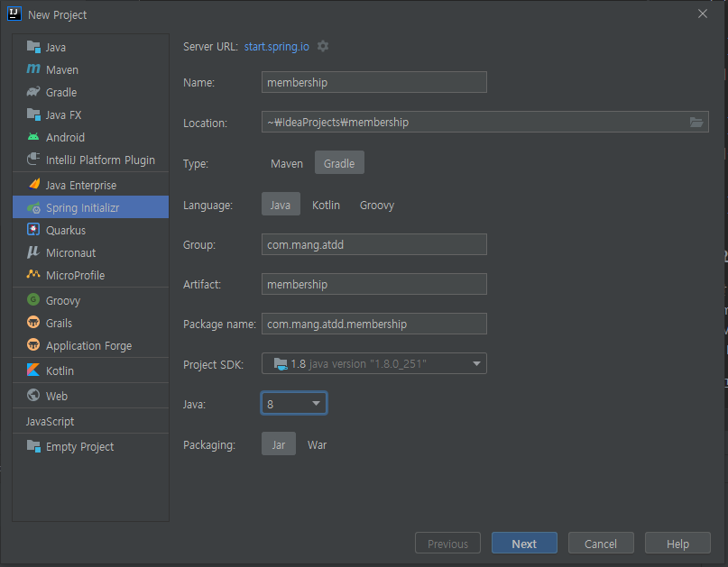
Task: Select Java Enterprise entry text
Action: tap(81, 185)
